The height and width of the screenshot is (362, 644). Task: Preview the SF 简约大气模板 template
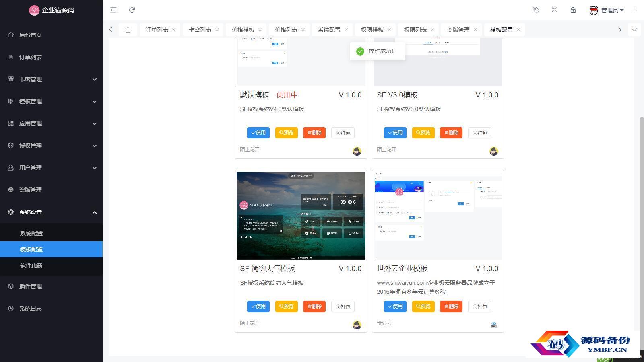(x=287, y=306)
